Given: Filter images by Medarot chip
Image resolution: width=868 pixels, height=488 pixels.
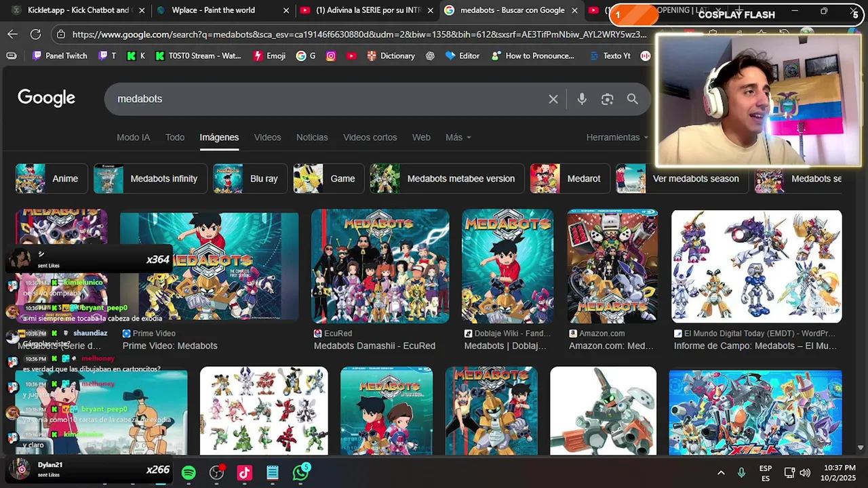Looking at the screenshot, I should pyautogui.click(x=570, y=179).
